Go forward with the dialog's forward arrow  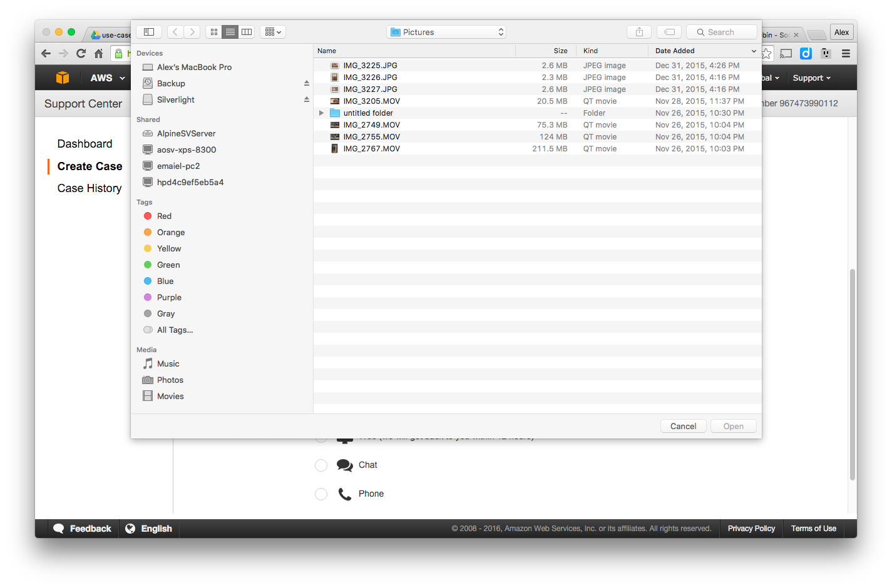[x=192, y=32]
